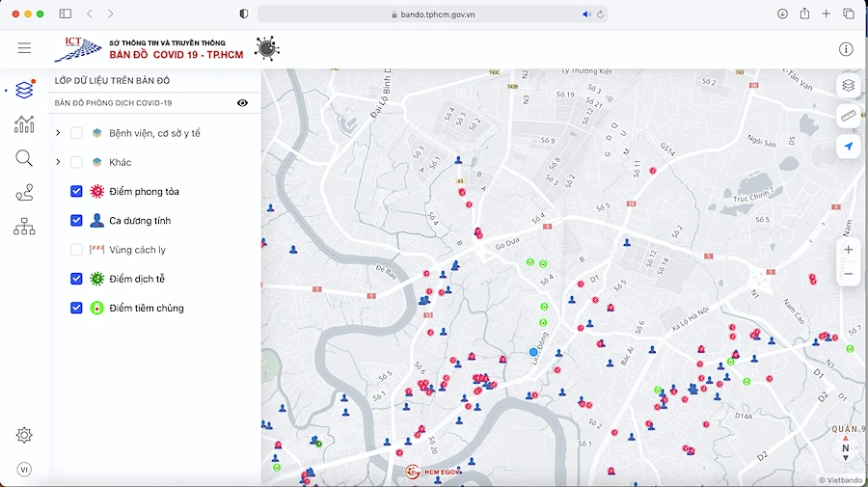Open the route directions sidebar icon
Image resolution: width=868 pixels, height=487 pixels.
24,193
